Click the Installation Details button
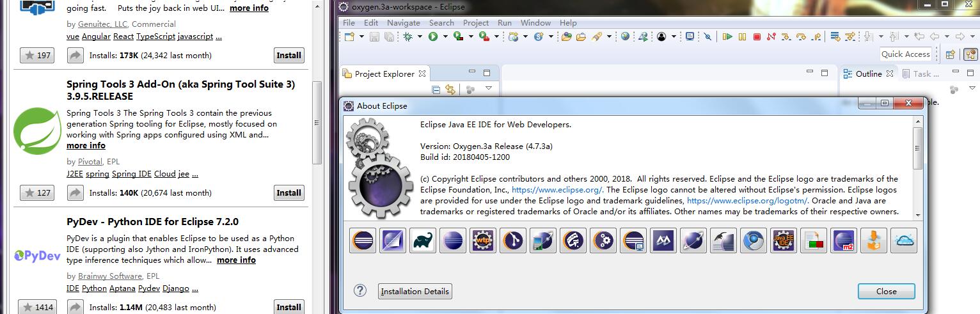The image size is (980, 314). tap(415, 291)
